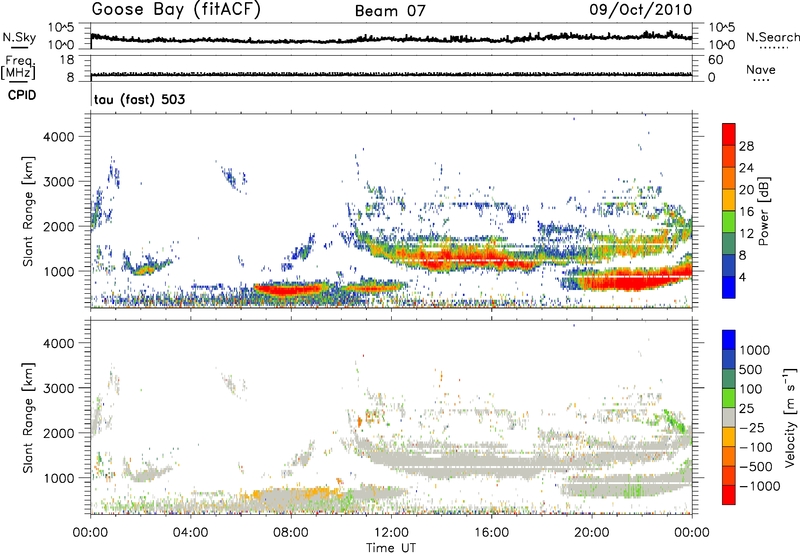The image size is (800, 554).
Task: Click the "2000" range tick of the velocity panel
Action: pos(59,433)
